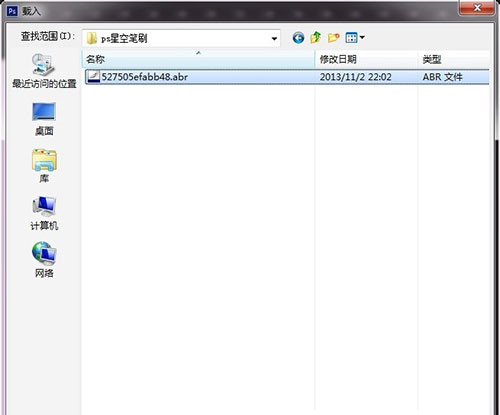Sort files by 修改日期 column header

[x=366, y=59]
